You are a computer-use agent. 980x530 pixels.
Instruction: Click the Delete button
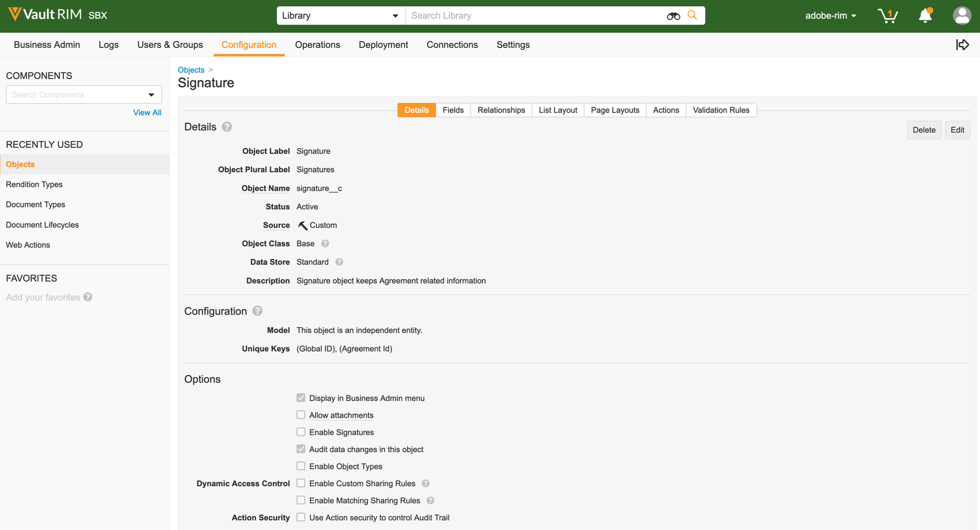tap(924, 130)
